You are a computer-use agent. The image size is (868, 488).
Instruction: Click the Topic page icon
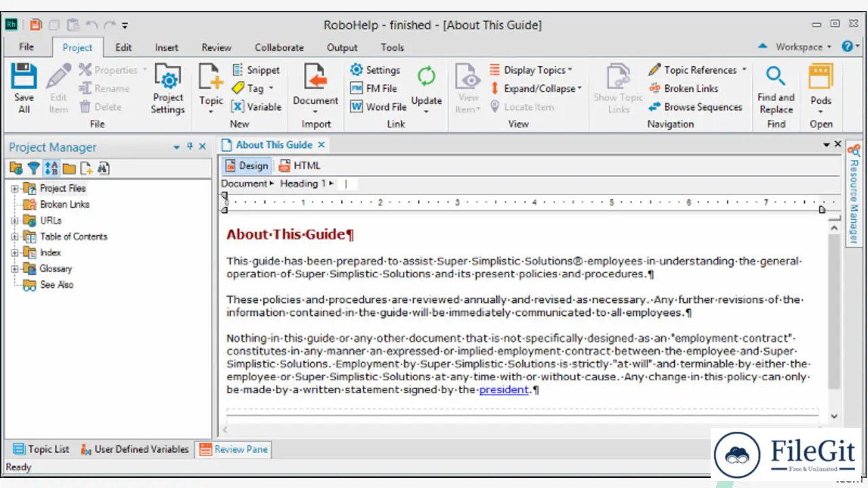(211, 77)
